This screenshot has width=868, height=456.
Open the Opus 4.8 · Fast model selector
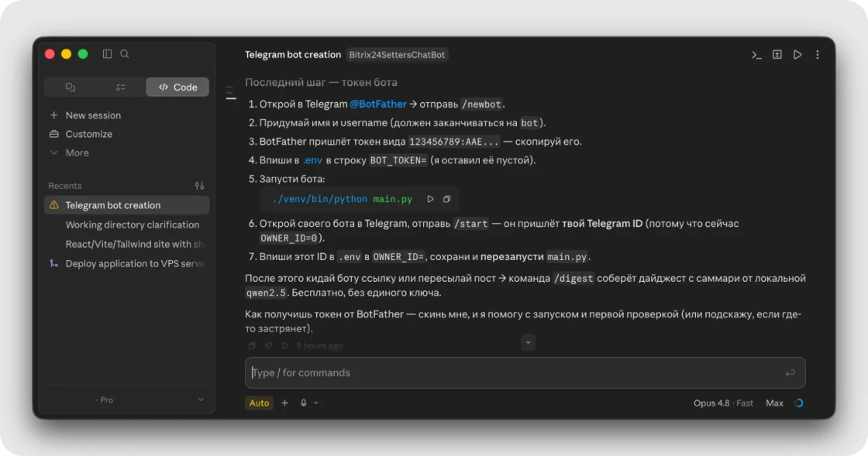click(x=723, y=403)
